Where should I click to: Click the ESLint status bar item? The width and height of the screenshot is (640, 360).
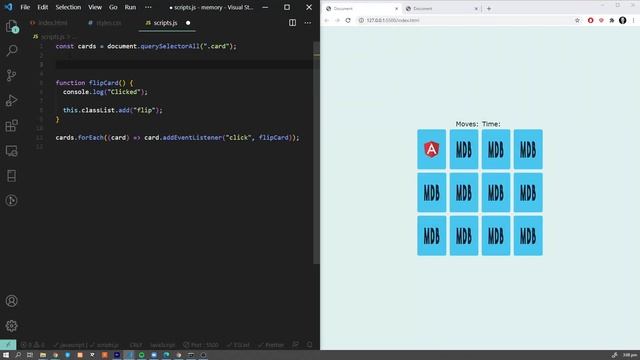(x=238, y=345)
